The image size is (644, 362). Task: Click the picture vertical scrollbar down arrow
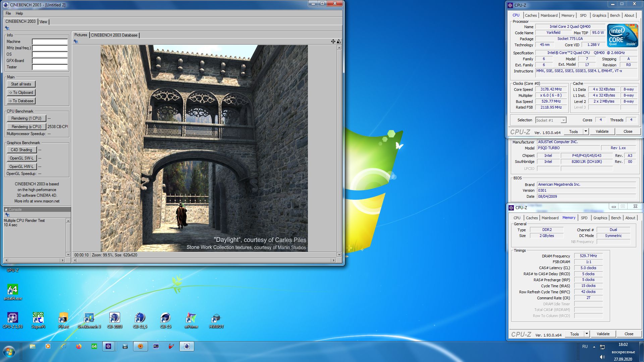[x=339, y=255]
